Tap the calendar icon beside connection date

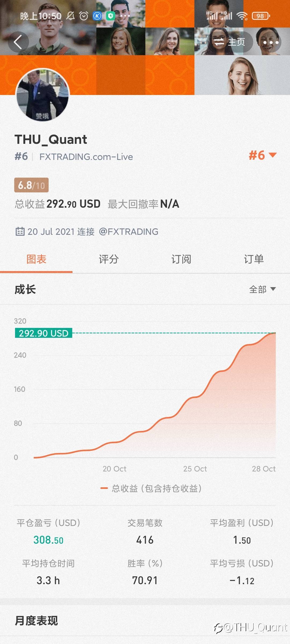[20, 231]
